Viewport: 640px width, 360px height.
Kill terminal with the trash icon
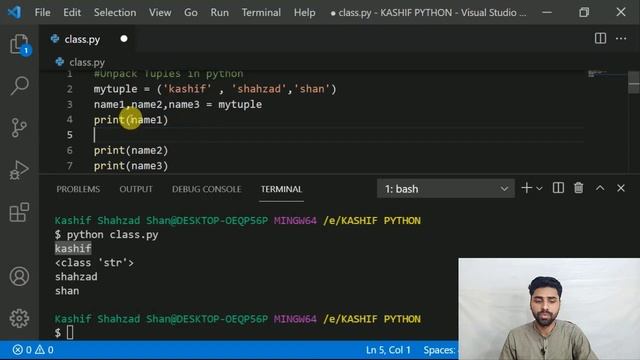[x=578, y=188]
